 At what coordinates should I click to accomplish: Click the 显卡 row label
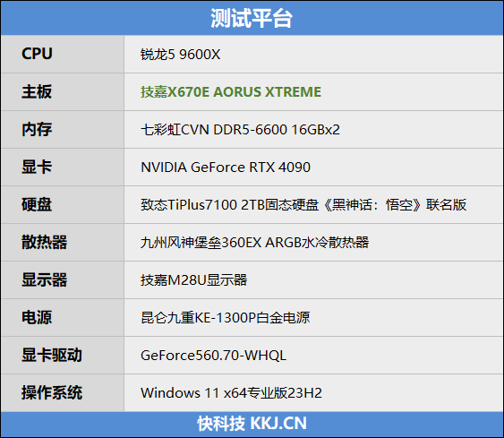[37, 167]
